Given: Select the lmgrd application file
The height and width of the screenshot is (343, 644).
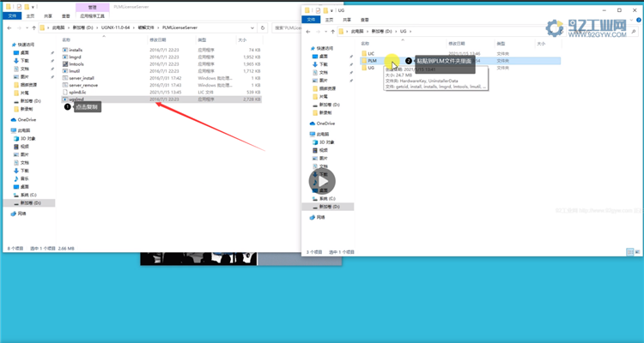Looking at the screenshot, I should (x=161, y=57).
